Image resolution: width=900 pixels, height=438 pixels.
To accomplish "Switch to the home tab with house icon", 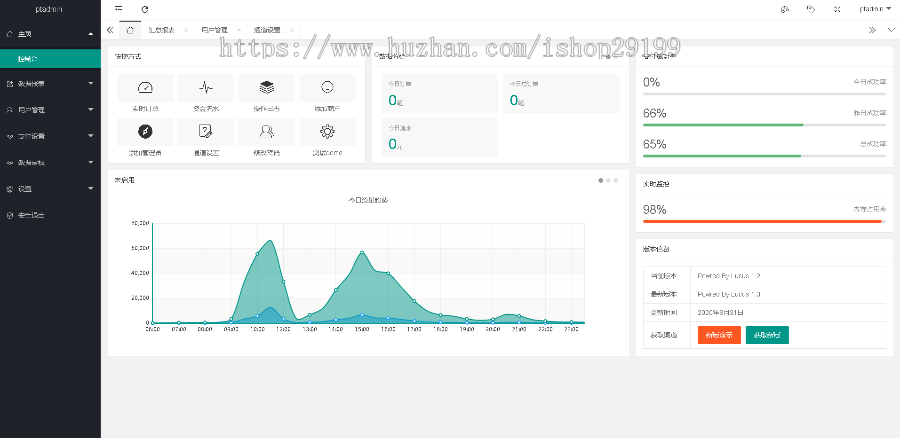I will pyautogui.click(x=130, y=30).
